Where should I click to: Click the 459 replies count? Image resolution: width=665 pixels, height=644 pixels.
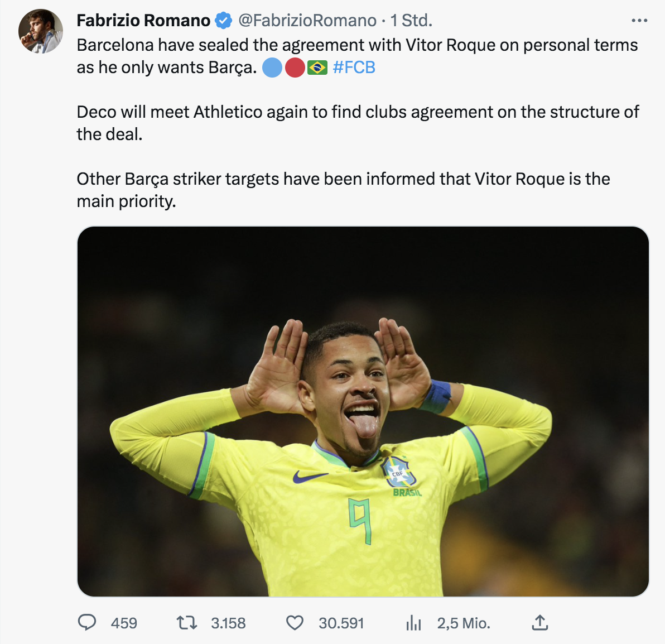pos(124,623)
